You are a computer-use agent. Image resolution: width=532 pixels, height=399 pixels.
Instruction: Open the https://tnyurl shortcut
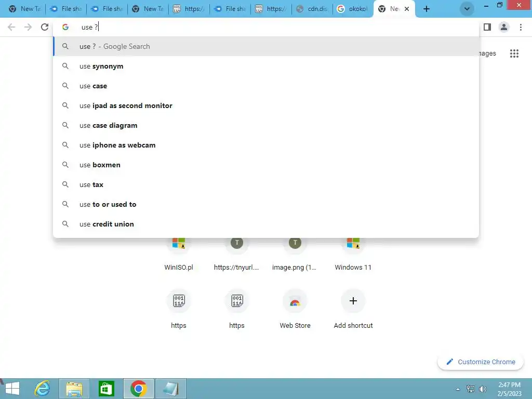pos(236,255)
